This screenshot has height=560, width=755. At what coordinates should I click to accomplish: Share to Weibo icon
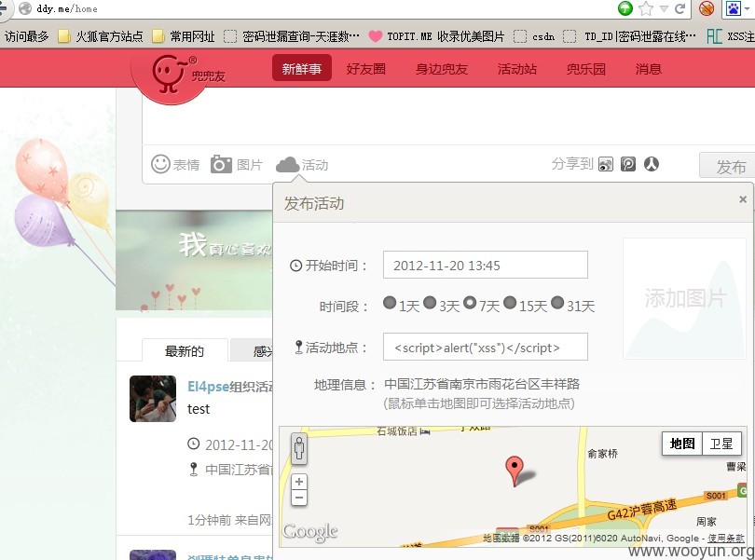[606, 165]
